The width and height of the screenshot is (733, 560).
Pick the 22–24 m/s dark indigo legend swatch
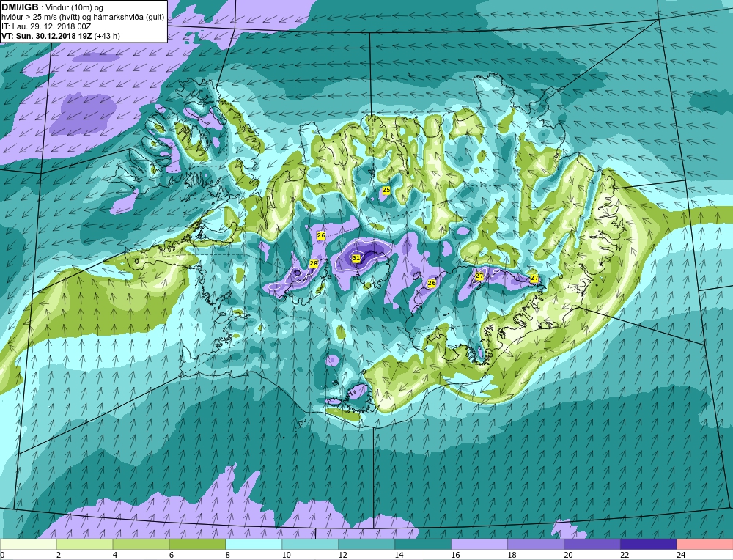coord(649,545)
